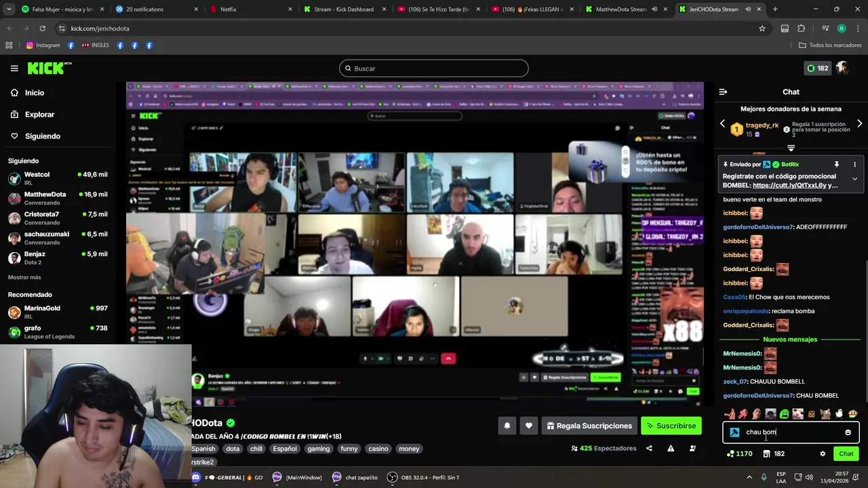This screenshot has height=488, width=868.
Task: Insert the green crying blob emote
Action: pos(784,414)
